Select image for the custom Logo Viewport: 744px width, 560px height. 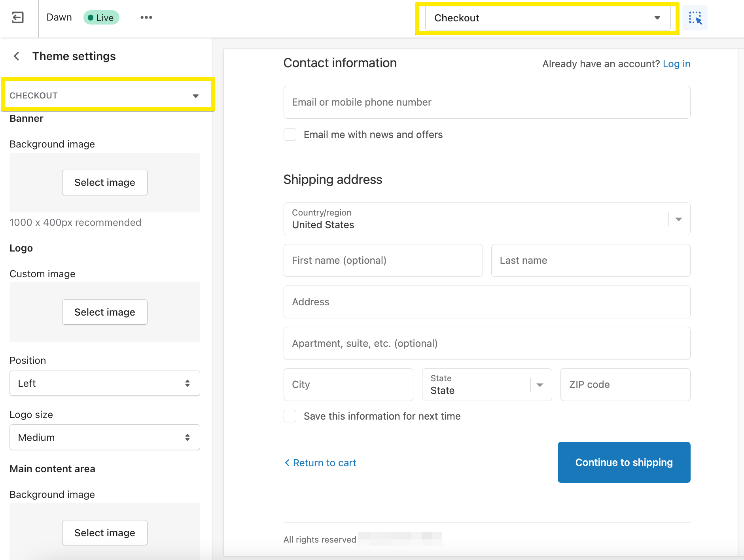[x=104, y=312]
